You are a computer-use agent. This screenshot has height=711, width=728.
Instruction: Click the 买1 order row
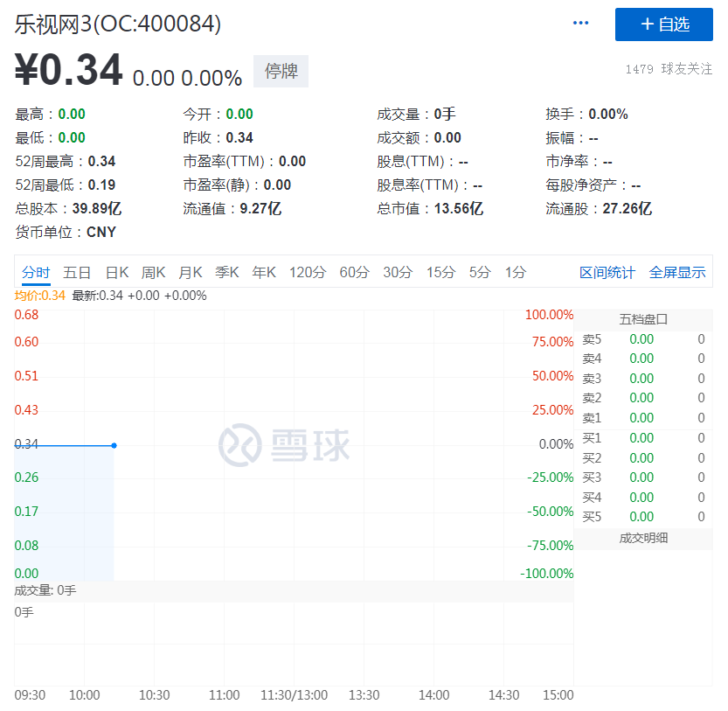[x=643, y=438]
